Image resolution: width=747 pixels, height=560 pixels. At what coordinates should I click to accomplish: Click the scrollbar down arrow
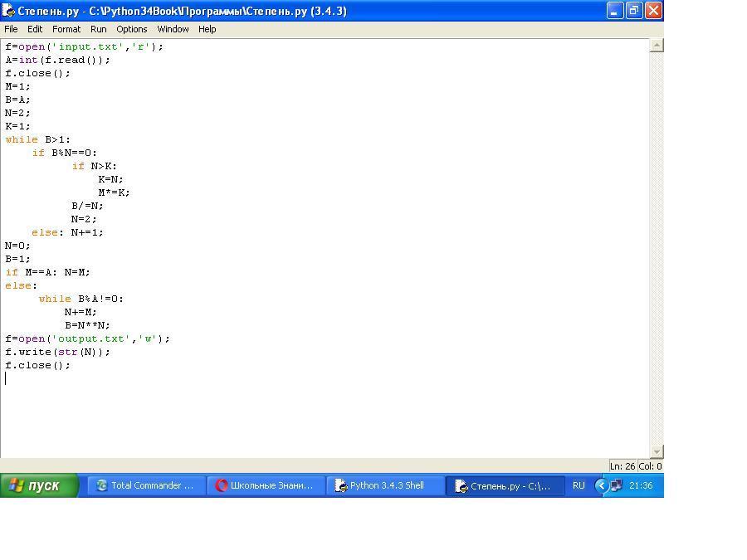pyautogui.click(x=657, y=451)
